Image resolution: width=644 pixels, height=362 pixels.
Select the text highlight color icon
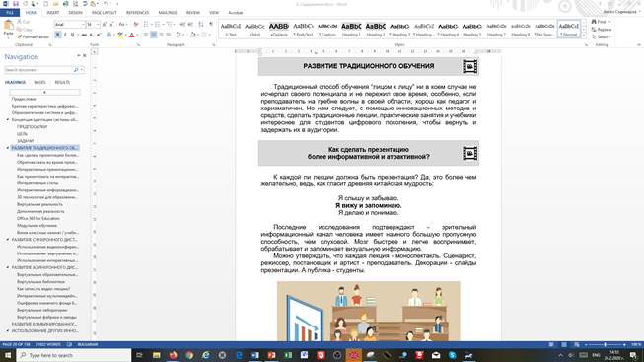point(120,35)
